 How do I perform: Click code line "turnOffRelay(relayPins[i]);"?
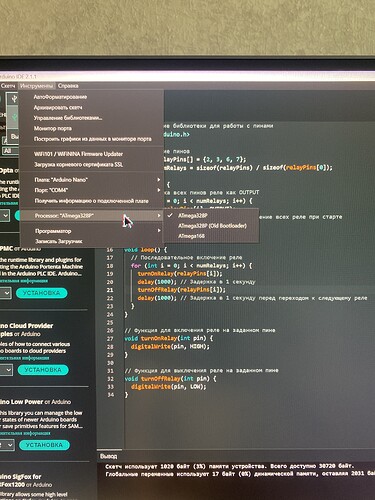point(182,290)
